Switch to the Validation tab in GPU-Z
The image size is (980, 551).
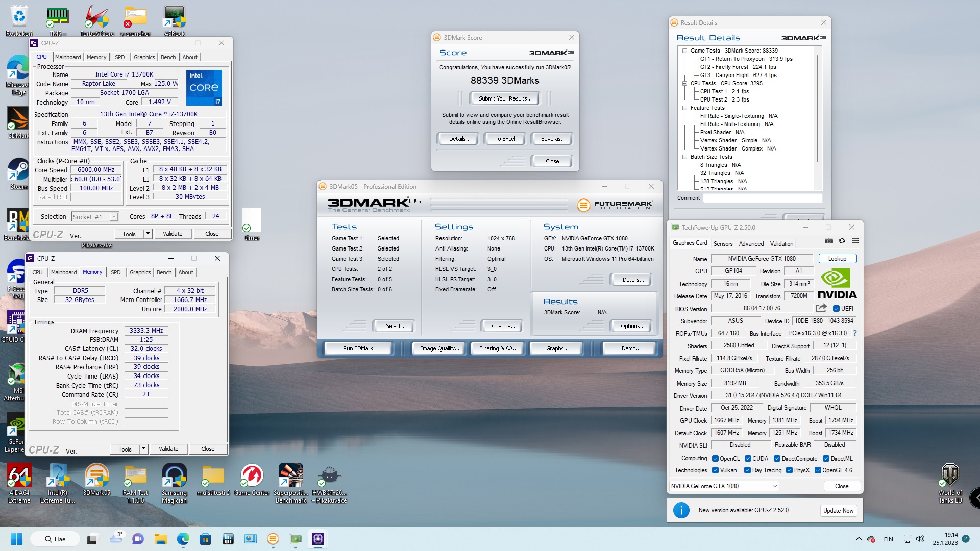[781, 244]
